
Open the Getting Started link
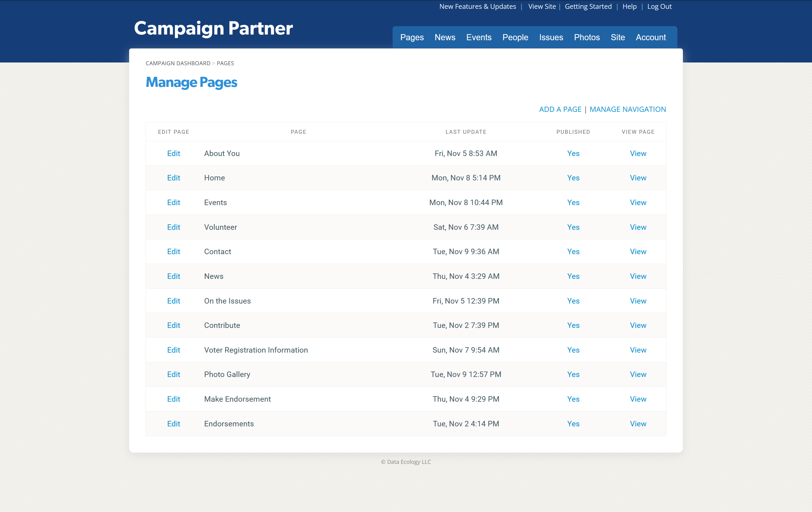588,6
